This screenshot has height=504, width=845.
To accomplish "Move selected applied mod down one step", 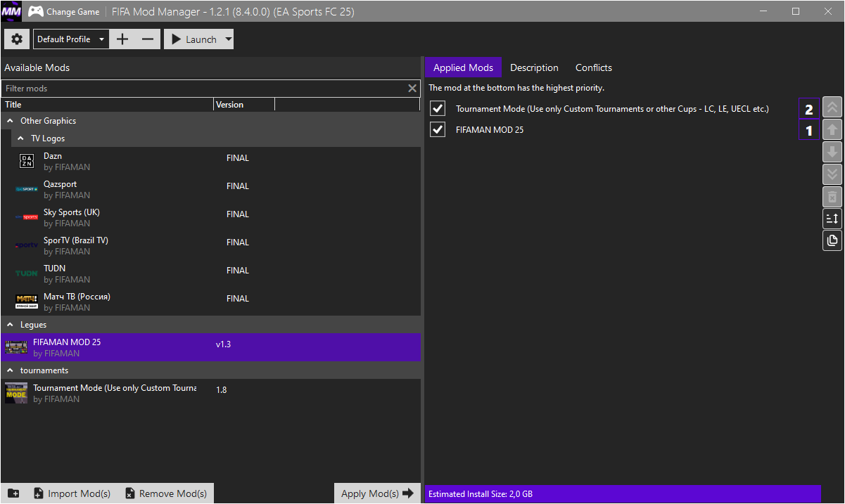I will tap(832, 152).
